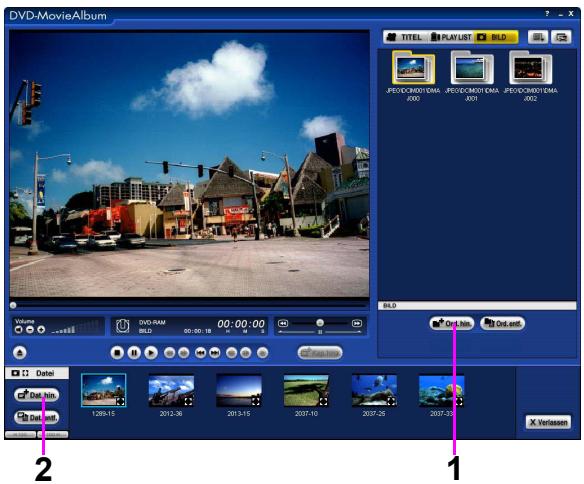Image resolution: width=584 pixels, height=484 pixels.
Task: Select thumbnail 2037-10
Action: point(306,390)
